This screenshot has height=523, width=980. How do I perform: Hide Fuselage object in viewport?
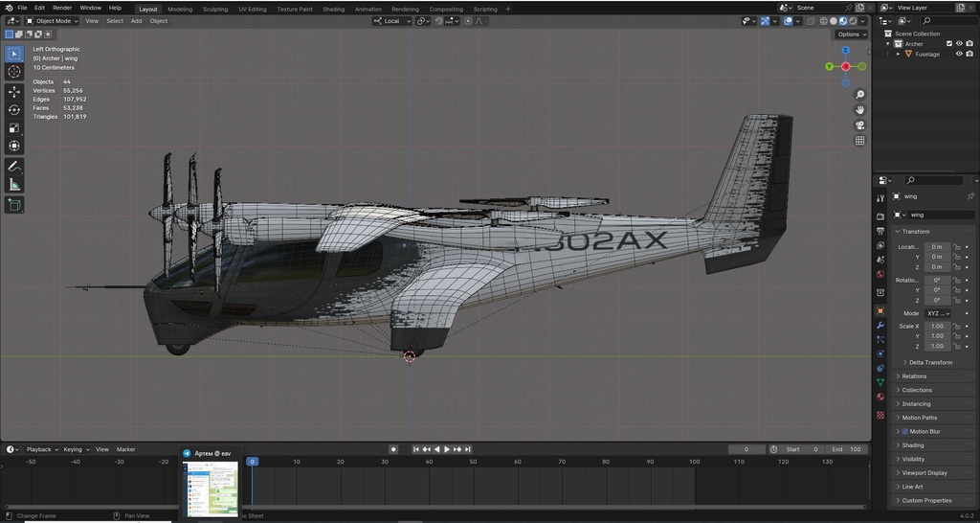point(959,54)
